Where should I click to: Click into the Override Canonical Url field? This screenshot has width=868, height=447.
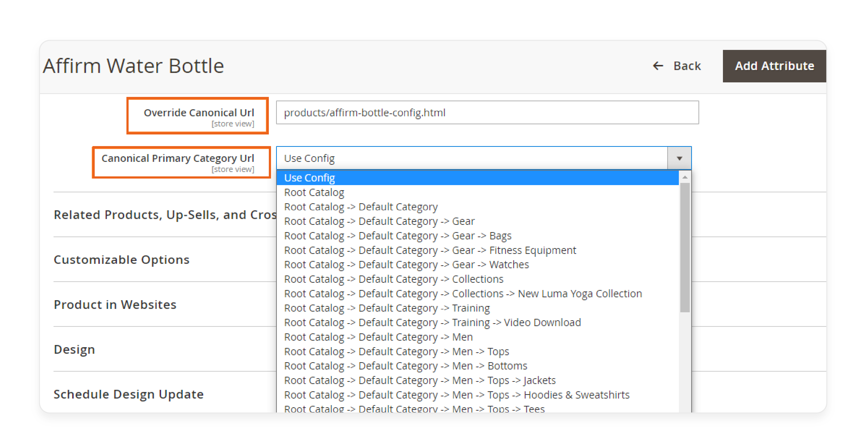[487, 112]
